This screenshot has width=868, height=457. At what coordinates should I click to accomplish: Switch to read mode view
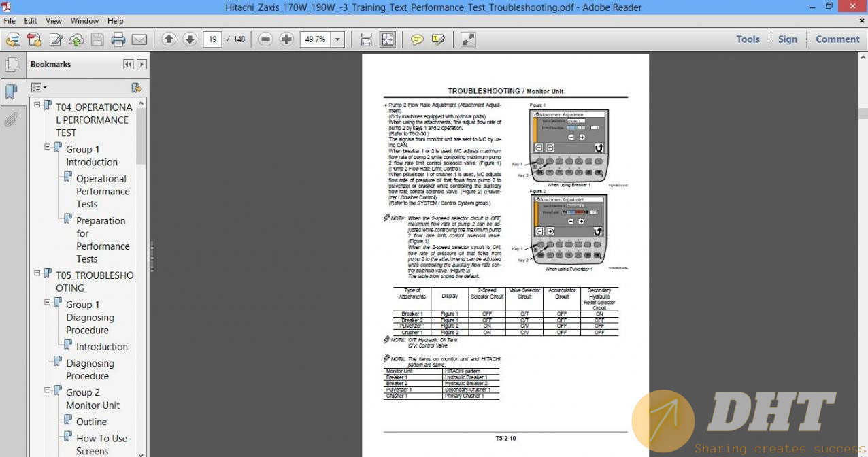click(x=468, y=39)
